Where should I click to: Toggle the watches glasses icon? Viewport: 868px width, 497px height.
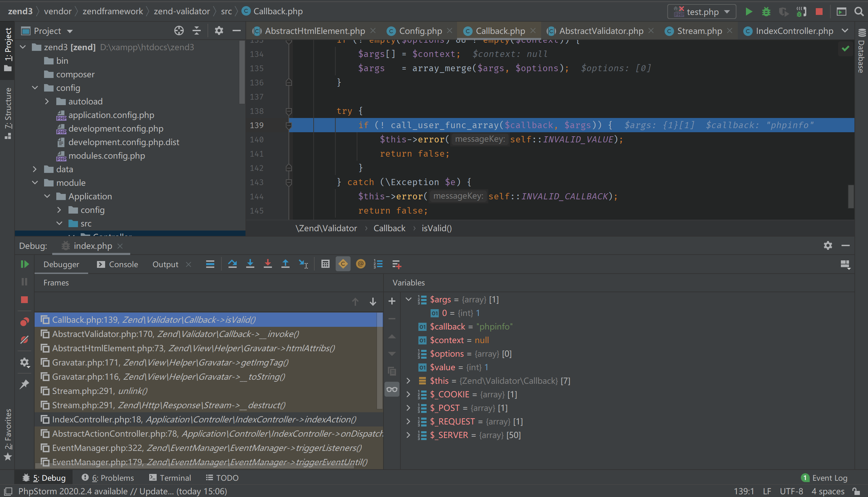pyautogui.click(x=392, y=390)
